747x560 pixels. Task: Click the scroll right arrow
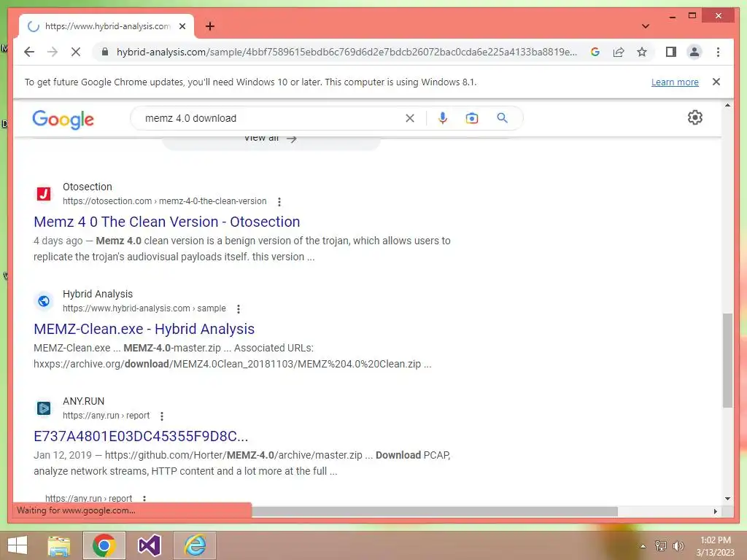(715, 511)
